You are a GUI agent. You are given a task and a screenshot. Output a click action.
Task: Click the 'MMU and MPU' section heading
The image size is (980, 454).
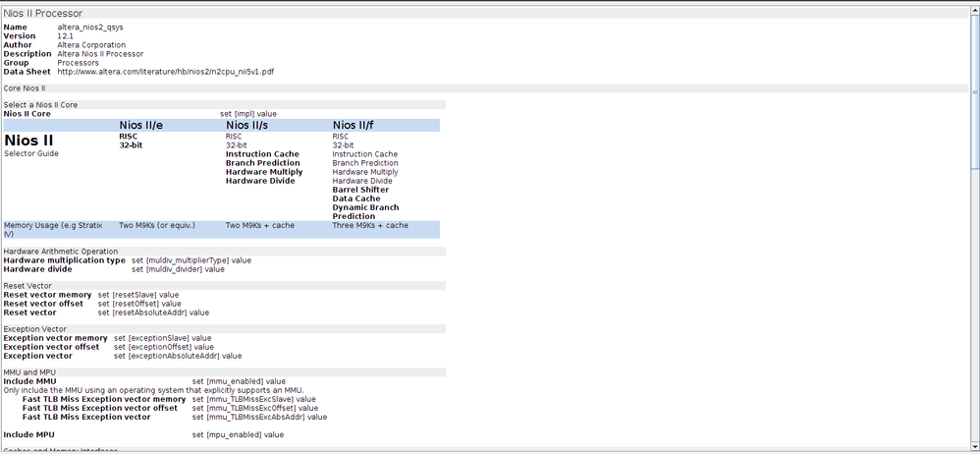click(29, 372)
